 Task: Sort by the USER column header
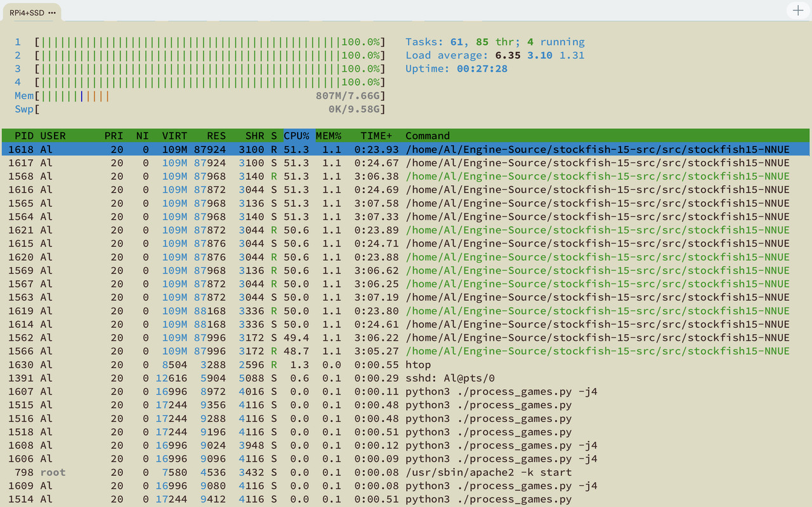[53, 136]
